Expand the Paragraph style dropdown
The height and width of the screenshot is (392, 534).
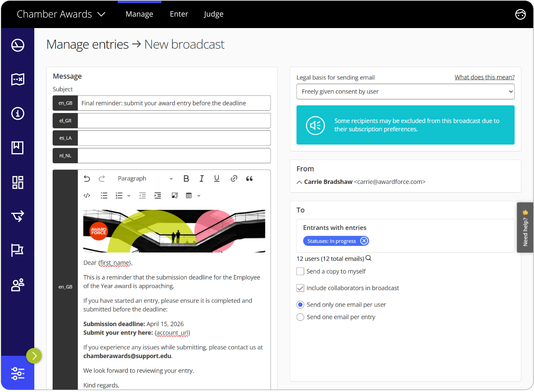[x=145, y=178]
